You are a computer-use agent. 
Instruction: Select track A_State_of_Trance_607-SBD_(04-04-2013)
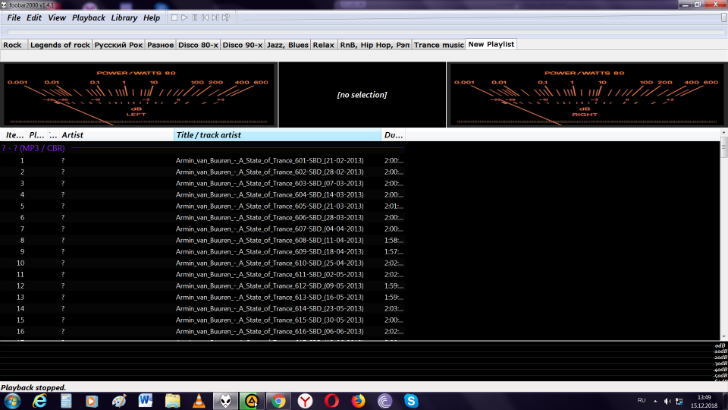pyautogui.click(x=202, y=229)
